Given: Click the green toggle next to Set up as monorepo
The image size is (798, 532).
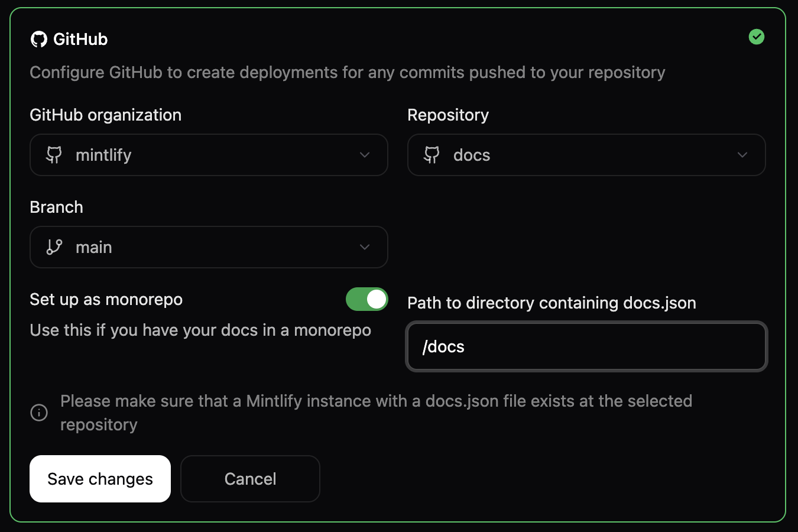Looking at the screenshot, I should click(x=366, y=299).
